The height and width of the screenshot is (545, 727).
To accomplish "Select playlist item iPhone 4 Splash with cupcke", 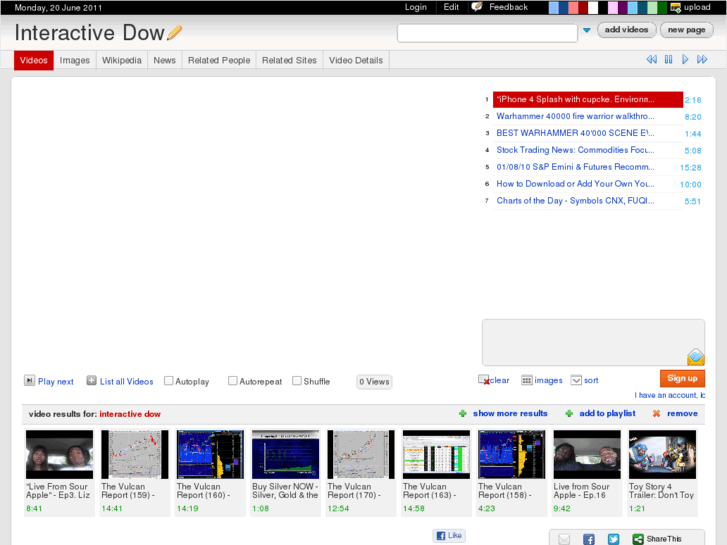I will pyautogui.click(x=588, y=99).
